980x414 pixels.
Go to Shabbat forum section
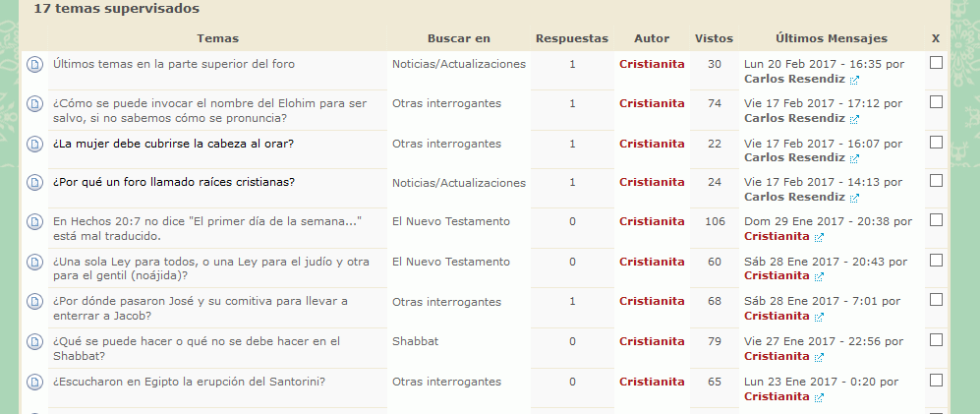tap(415, 341)
